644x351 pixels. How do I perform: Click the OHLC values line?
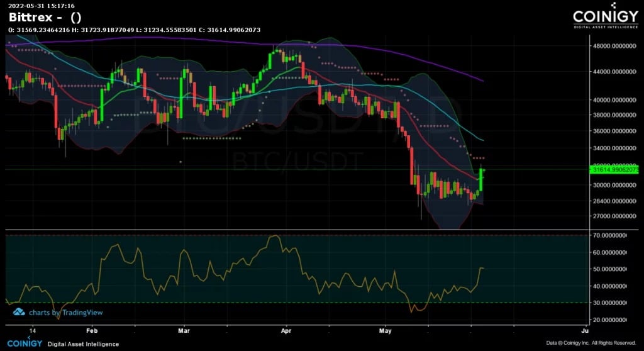(x=135, y=30)
